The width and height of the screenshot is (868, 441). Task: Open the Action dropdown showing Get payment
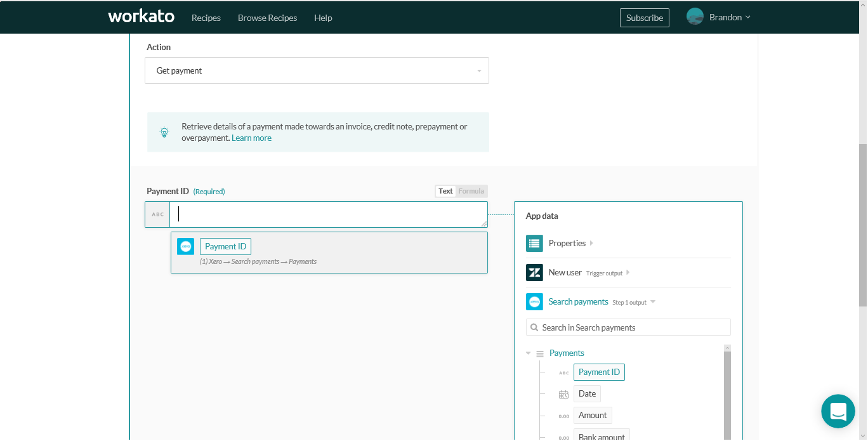pyautogui.click(x=317, y=70)
